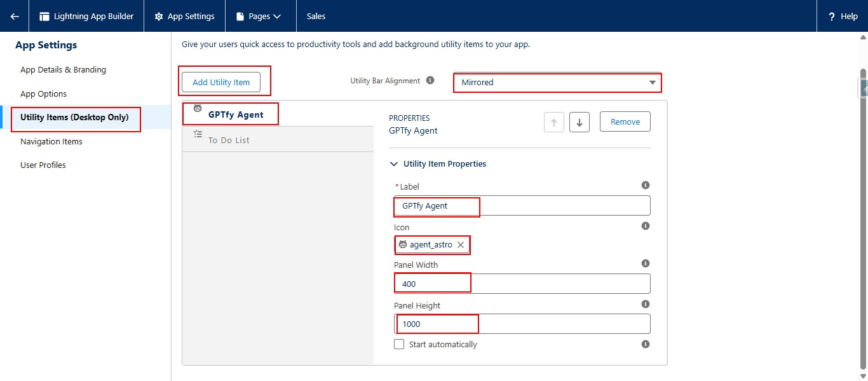Click the back arrow icon
The image size is (868, 381).
pyautogui.click(x=15, y=17)
